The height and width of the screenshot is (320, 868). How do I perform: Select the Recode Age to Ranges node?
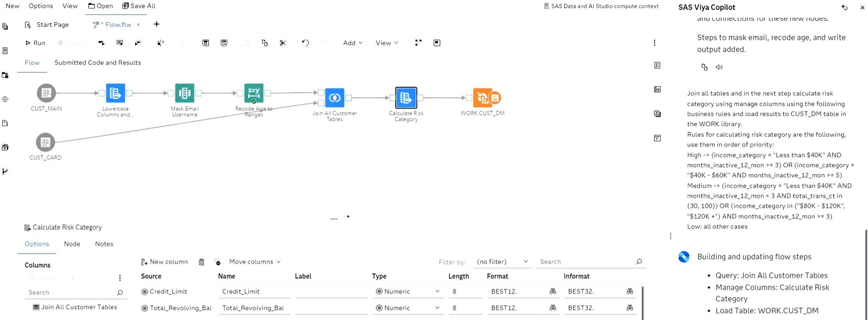[254, 93]
